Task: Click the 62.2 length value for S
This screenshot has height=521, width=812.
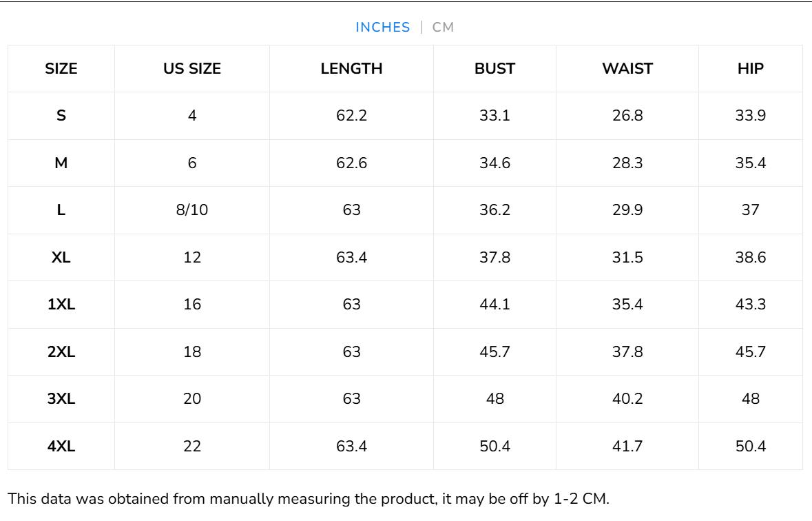Action: [351, 116]
